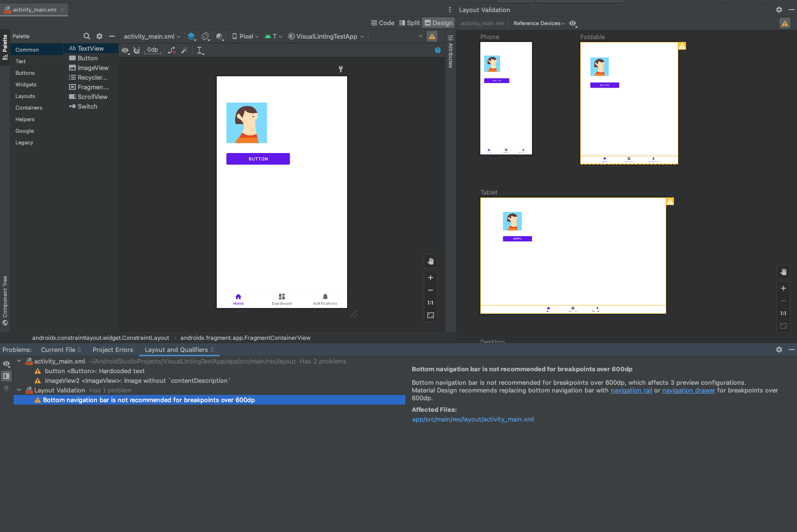Screen dimensions: 797x532
Task: Open the Pixel device dropdown
Action: point(245,36)
